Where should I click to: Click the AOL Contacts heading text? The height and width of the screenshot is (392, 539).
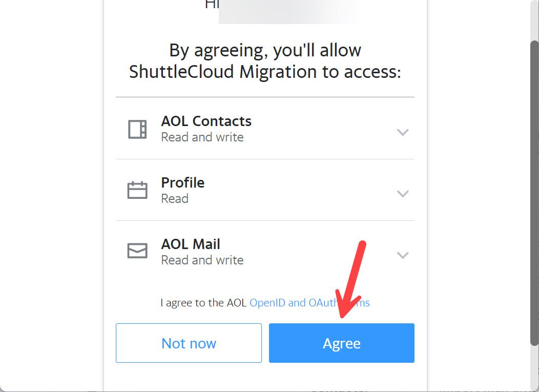point(206,121)
